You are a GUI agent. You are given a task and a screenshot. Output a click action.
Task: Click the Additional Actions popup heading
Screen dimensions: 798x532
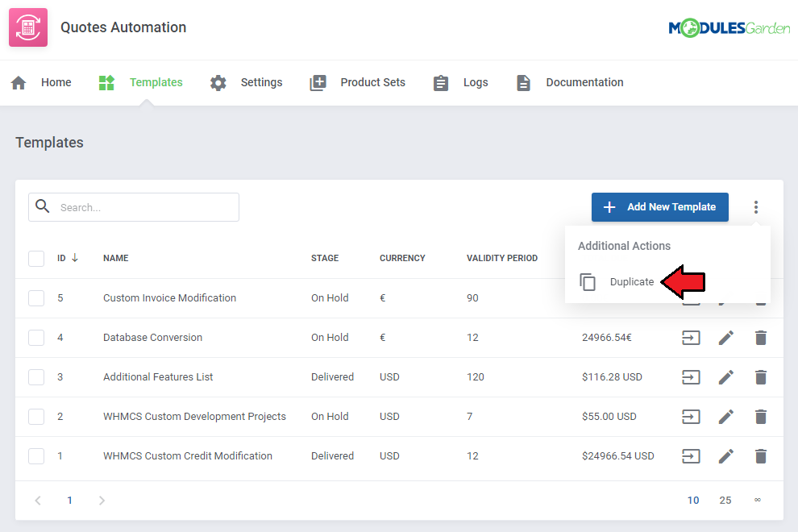[x=624, y=246]
